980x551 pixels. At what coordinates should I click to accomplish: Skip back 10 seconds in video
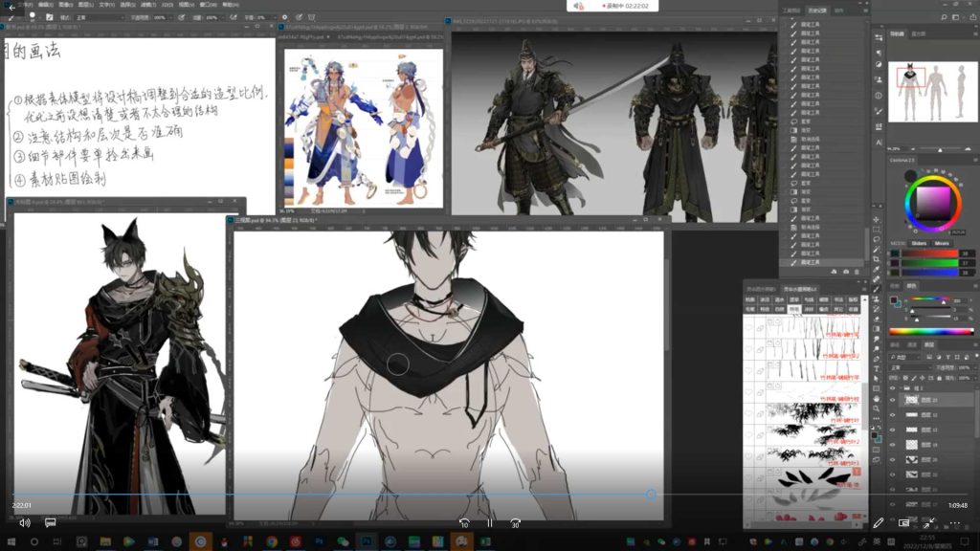point(463,523)
